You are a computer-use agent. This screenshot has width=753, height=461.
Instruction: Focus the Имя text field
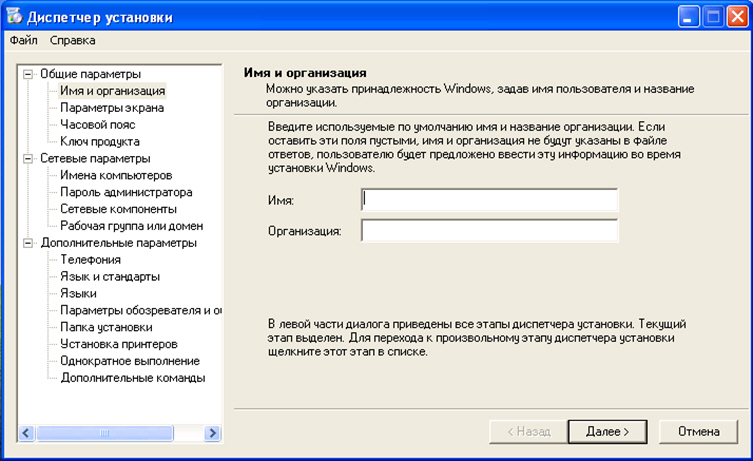point(489,200)
